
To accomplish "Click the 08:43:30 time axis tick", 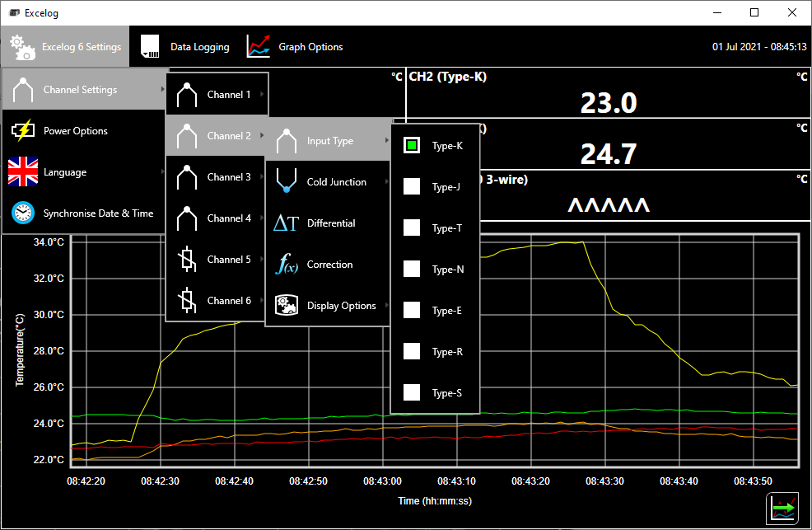I will pos(604,481).
